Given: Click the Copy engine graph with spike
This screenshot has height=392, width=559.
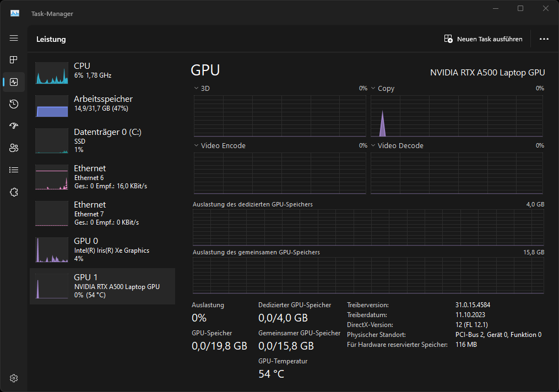Looking at the screenshot, I should point(457,116).
